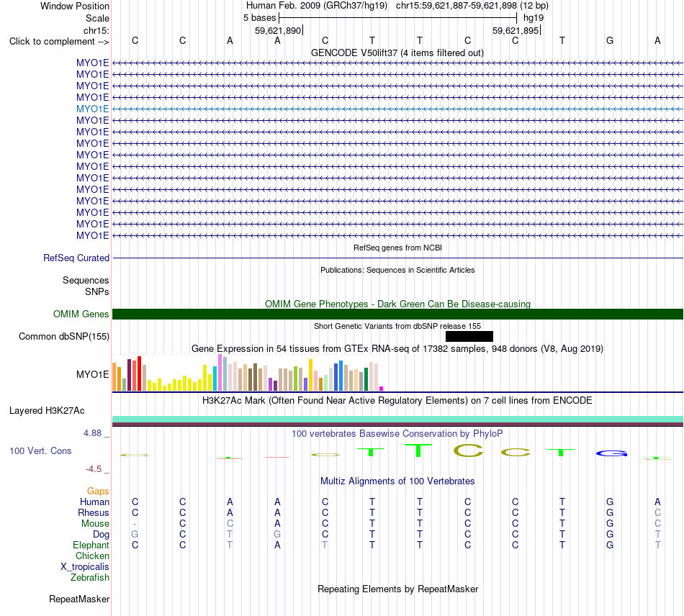This screenshot has height=616, width=684.
Task: Click the '5 bases' scale bar label
Action: pyautogui.click(x=259, y=18)
